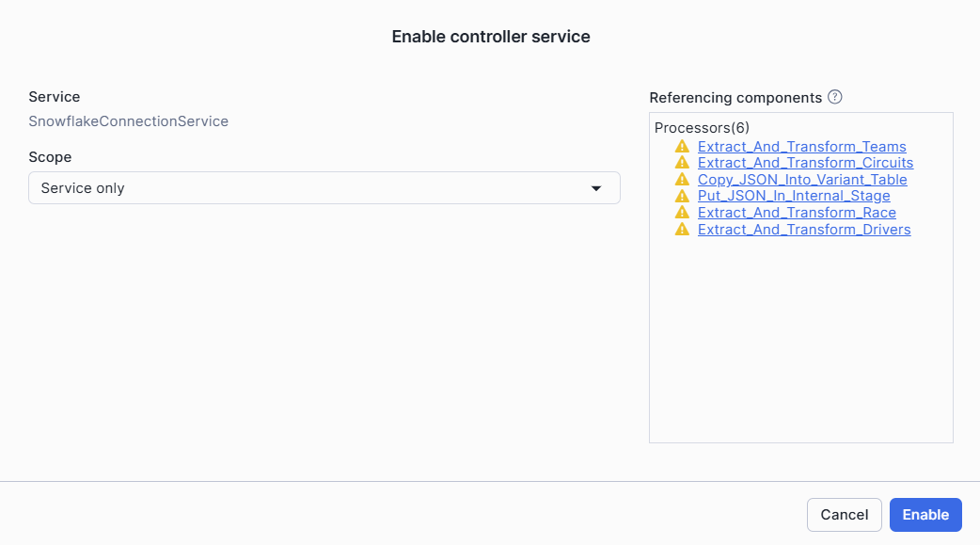Enable the controller service

pyautogui.click(x=925, y=515)
